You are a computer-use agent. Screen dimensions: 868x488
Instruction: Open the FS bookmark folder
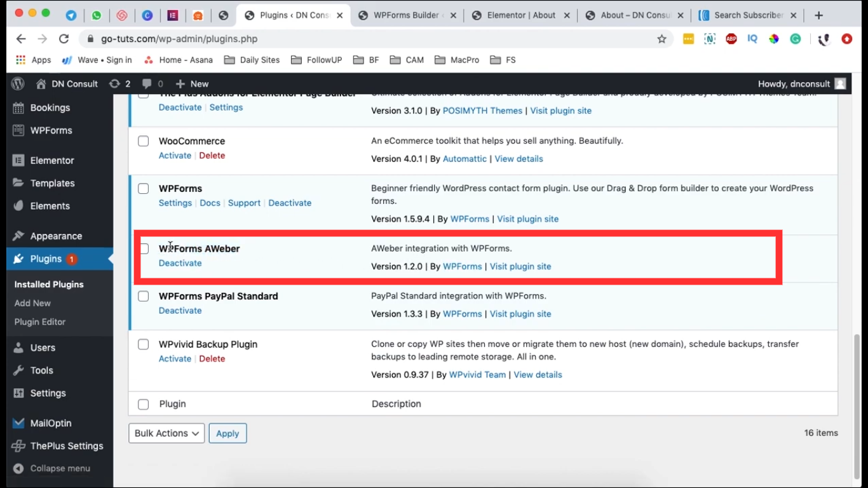click(x=503, y=60)
